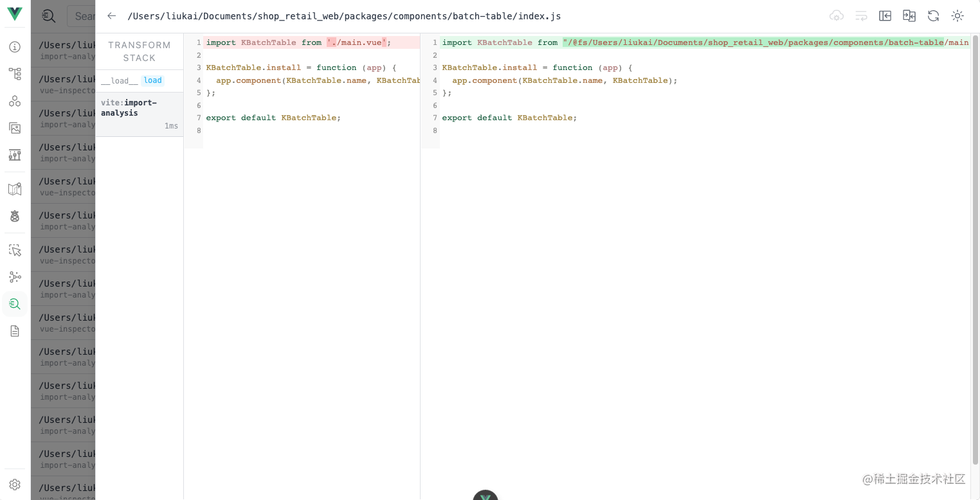Go back using the left arrow

(x=112, y=15)
